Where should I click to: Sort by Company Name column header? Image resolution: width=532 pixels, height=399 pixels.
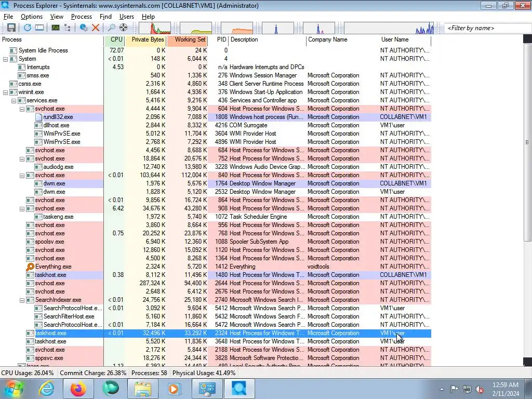tap(343, 39)
